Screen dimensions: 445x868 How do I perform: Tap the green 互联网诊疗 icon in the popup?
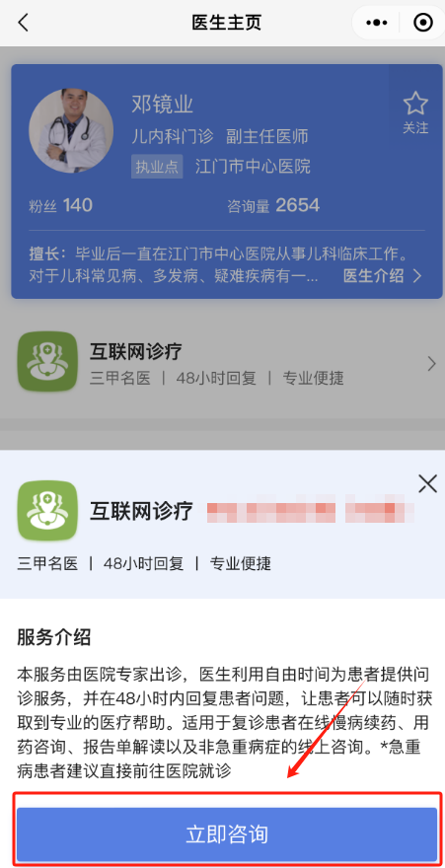click(x=47, y=510)
